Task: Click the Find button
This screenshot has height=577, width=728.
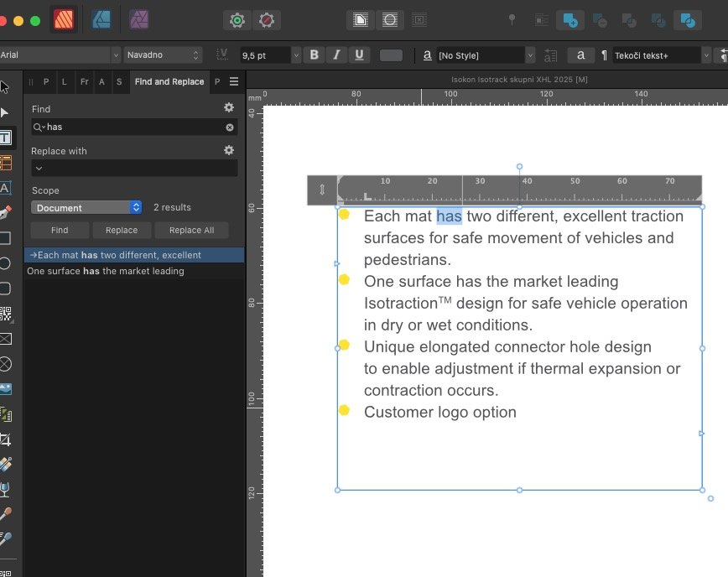Action: pyautogui.click(x=60, y=230)
